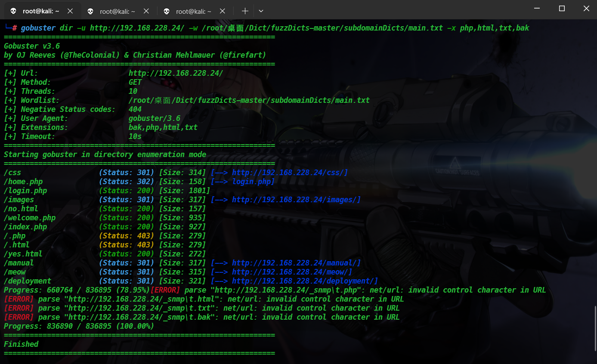The image size is (597, 364).
Task: Click the Progress 836890 / 836895 line
Action: click(x=79, y=326)
